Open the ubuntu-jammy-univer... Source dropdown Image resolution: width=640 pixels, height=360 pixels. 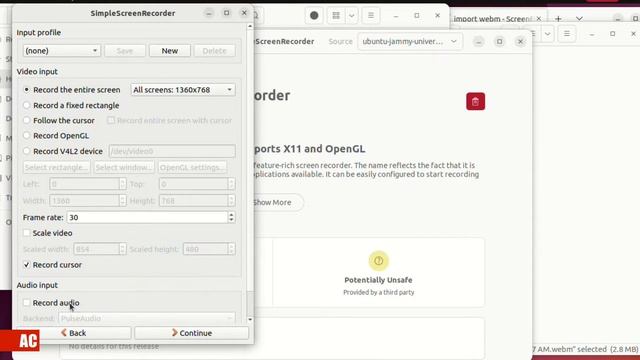[410, 41]
